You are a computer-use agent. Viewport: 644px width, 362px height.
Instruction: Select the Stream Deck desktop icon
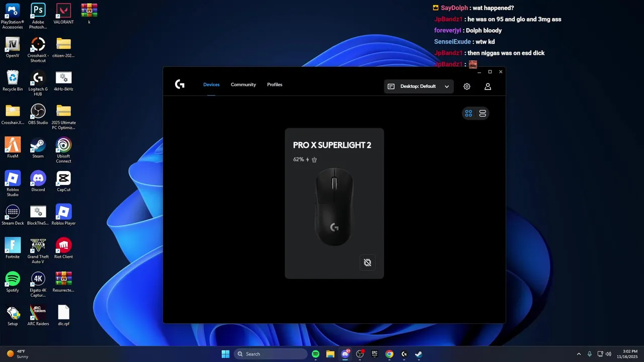(13, 215)
